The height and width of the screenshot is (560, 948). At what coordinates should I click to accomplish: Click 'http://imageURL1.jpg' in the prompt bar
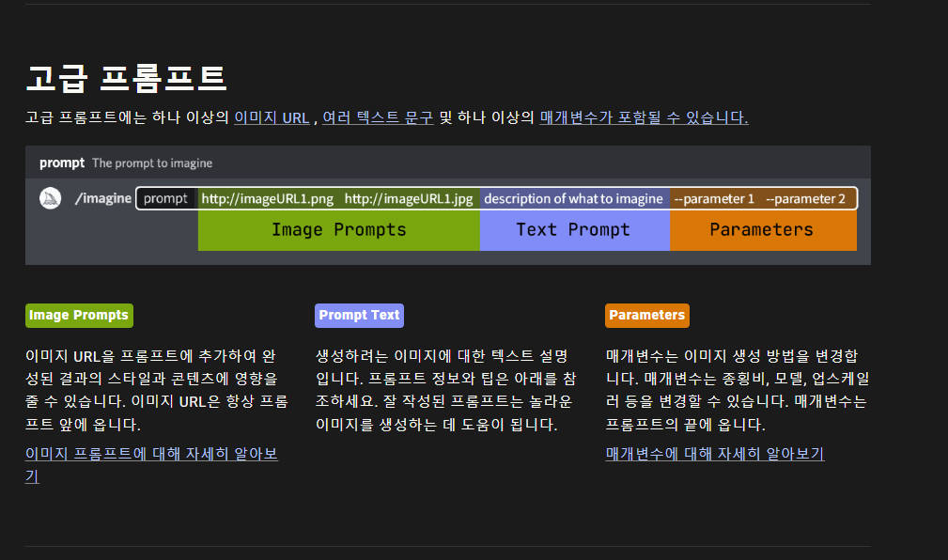(409, 199)
